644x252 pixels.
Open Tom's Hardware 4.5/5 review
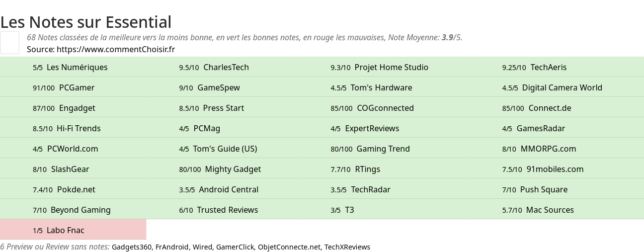(x=384, y=87)
